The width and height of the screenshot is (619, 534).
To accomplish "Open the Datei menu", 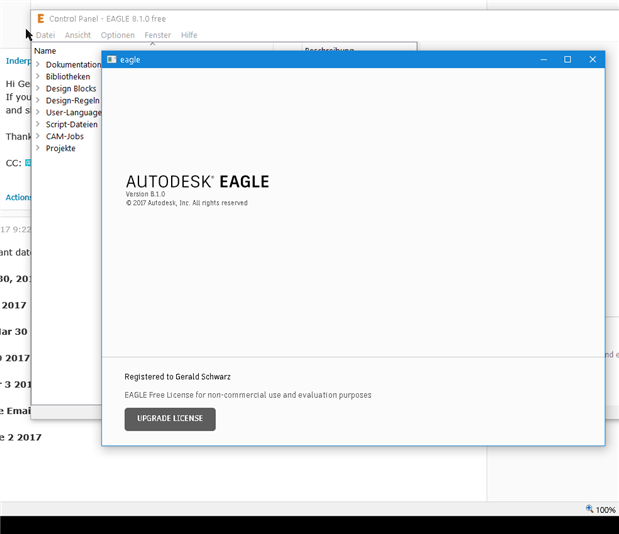I will click(45, 35).
